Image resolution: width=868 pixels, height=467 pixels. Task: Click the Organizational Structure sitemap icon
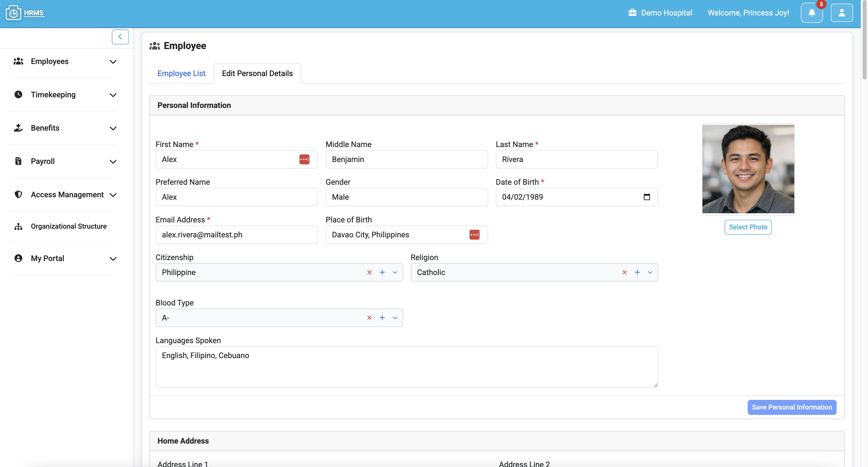coord(18,226)
